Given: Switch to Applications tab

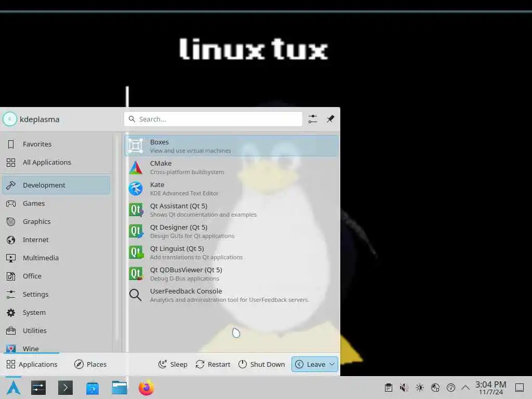Looking at the screenshot, I should tap(32, 364).
